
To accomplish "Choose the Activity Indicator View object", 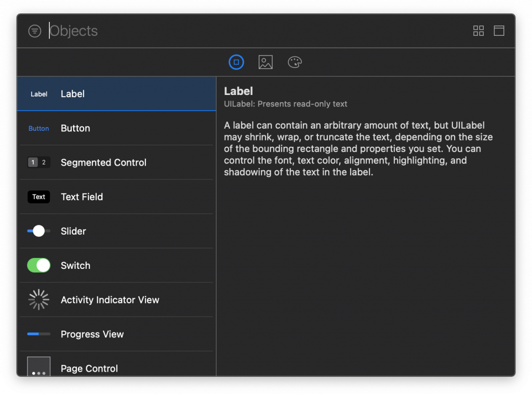I will tap(116, 299).
